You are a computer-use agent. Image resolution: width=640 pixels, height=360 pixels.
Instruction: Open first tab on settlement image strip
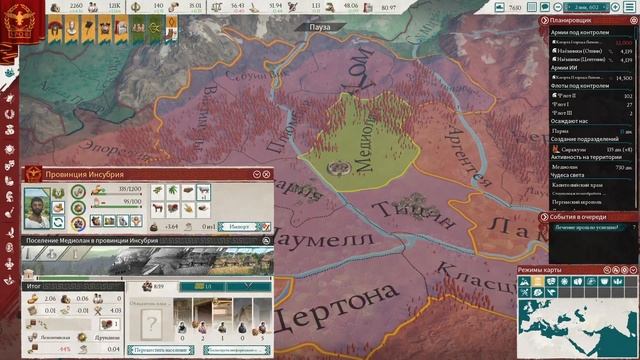(29, 253)
